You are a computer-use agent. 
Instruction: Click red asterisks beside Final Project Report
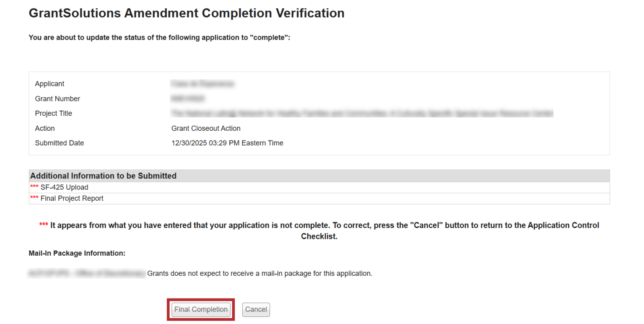[x=34, y=198]
